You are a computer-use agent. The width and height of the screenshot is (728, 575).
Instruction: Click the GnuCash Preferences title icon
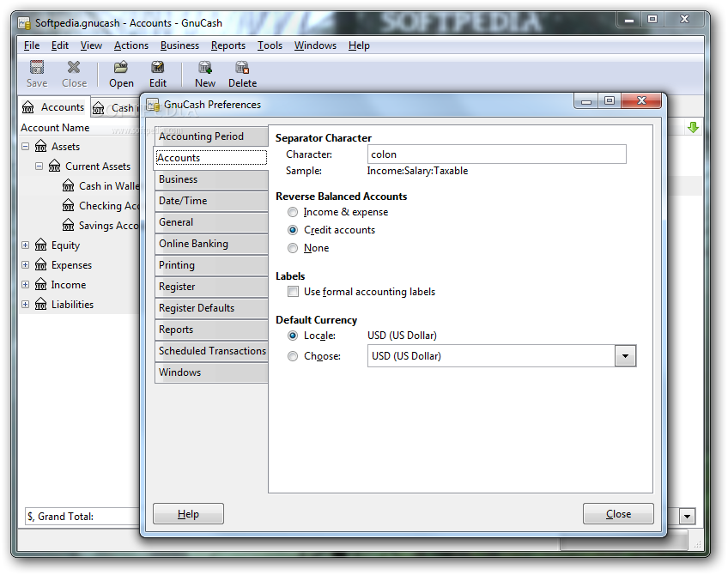coord(153,105)
